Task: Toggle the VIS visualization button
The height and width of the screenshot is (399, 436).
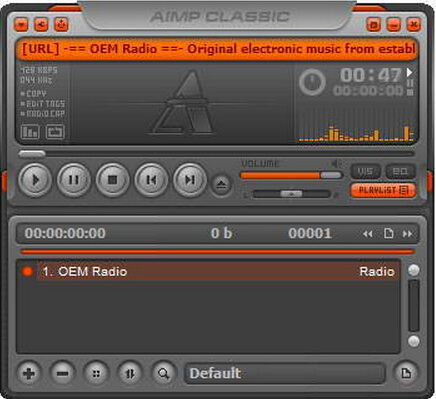Action: point(365,172)
